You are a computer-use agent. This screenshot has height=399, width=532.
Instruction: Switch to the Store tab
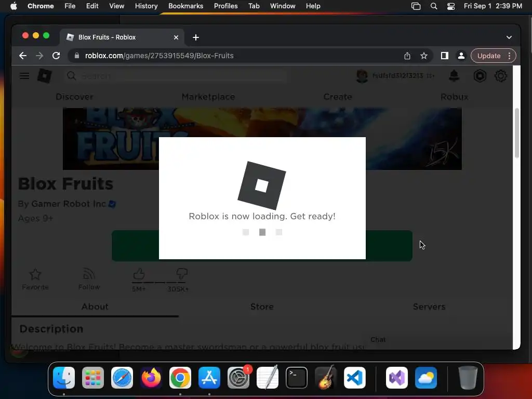coord(262,307)
